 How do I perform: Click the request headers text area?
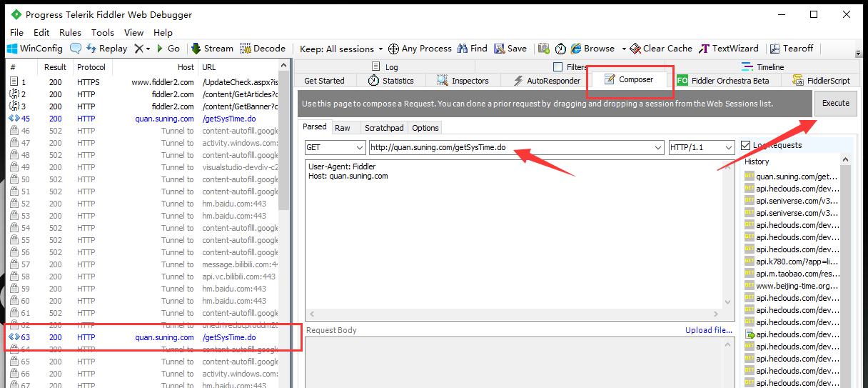pos(514,234)
